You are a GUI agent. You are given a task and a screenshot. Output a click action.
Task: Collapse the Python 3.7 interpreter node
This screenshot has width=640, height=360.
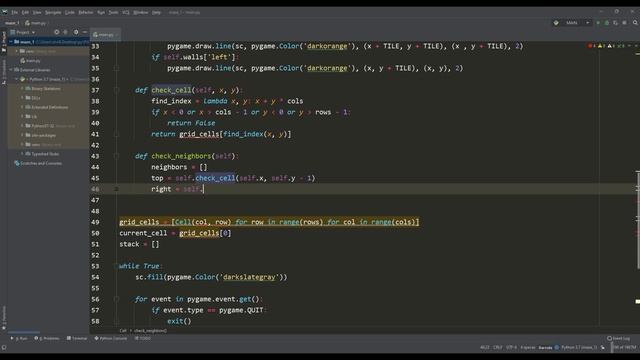[x=17, y=79]
